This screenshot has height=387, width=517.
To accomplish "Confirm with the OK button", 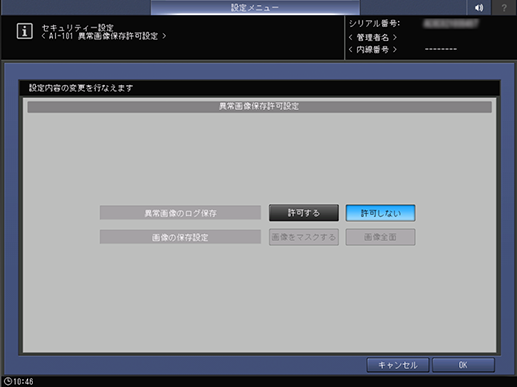I will (x=463, y=365).
